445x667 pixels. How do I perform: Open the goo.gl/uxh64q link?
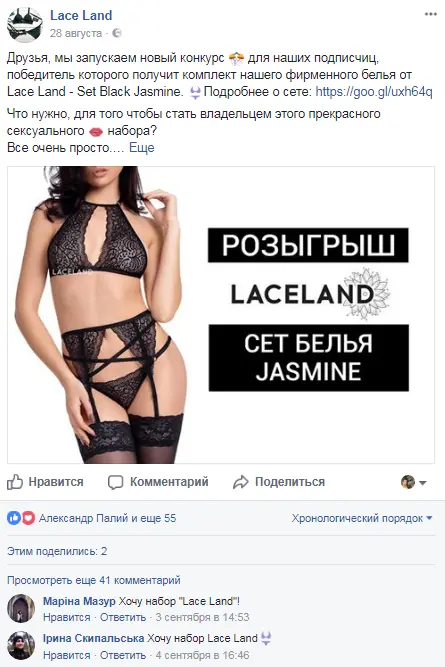pos(374,91)
